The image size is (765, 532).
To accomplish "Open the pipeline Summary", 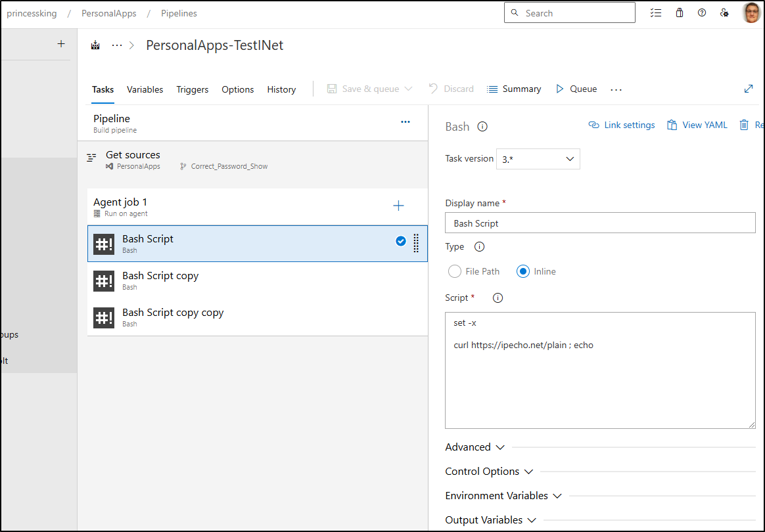I will coord(514,89).
